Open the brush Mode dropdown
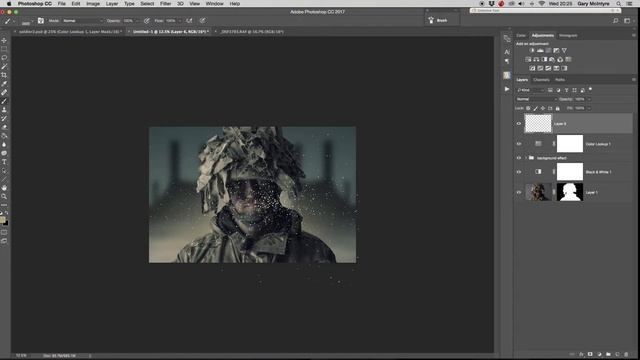The height and width of the screenshot is (360, 640). point(82,20)
